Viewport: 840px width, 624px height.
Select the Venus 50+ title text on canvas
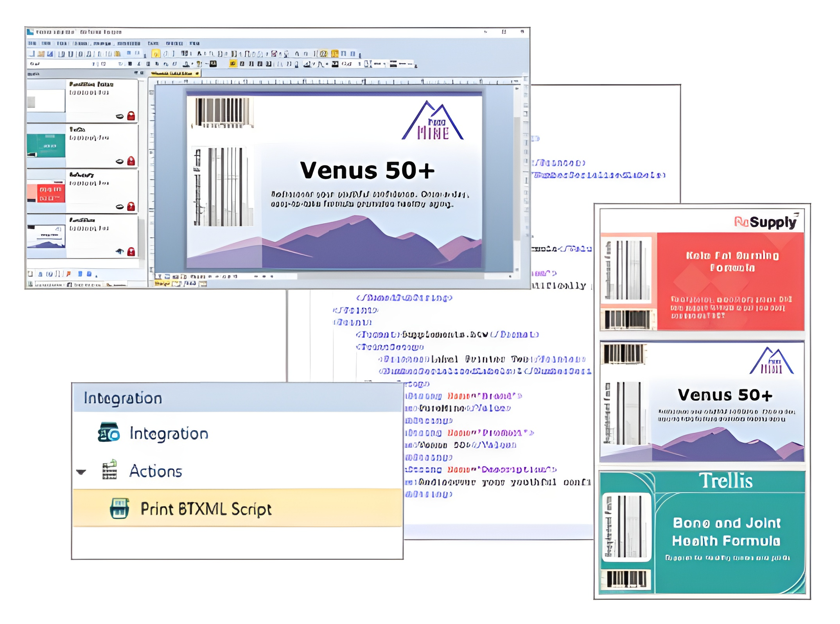point(367,170)
